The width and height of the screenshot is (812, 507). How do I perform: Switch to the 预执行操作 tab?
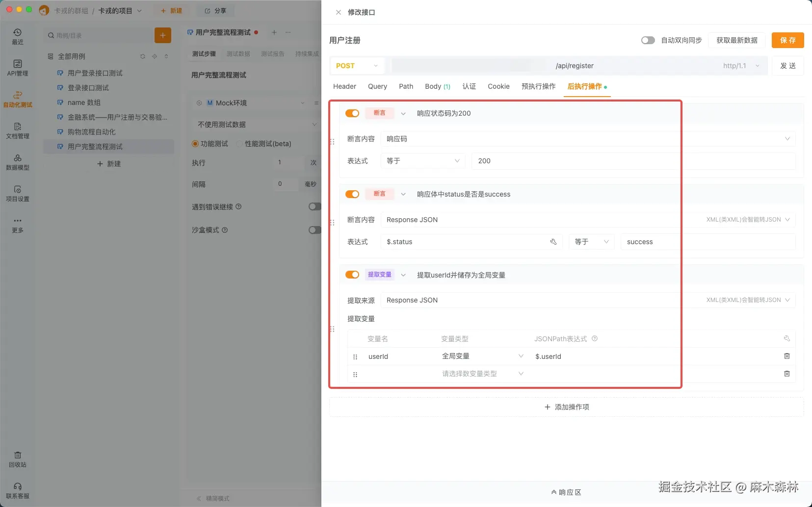click(538, 86)
